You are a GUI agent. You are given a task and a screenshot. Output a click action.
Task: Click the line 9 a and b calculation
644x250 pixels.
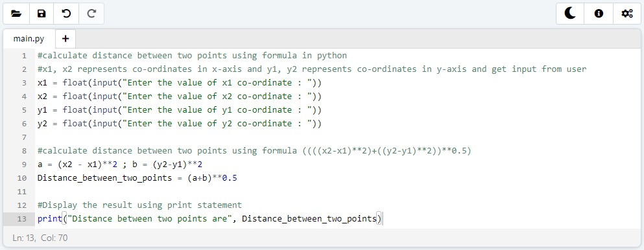coord(120,165)
